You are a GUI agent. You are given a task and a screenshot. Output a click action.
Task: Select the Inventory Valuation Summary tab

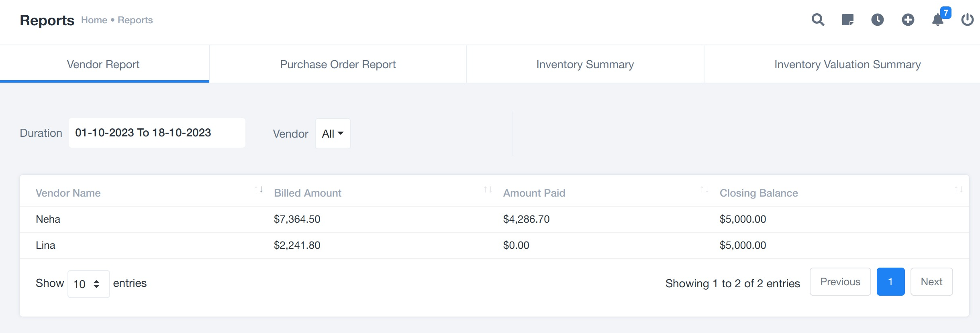coord(847,64)
